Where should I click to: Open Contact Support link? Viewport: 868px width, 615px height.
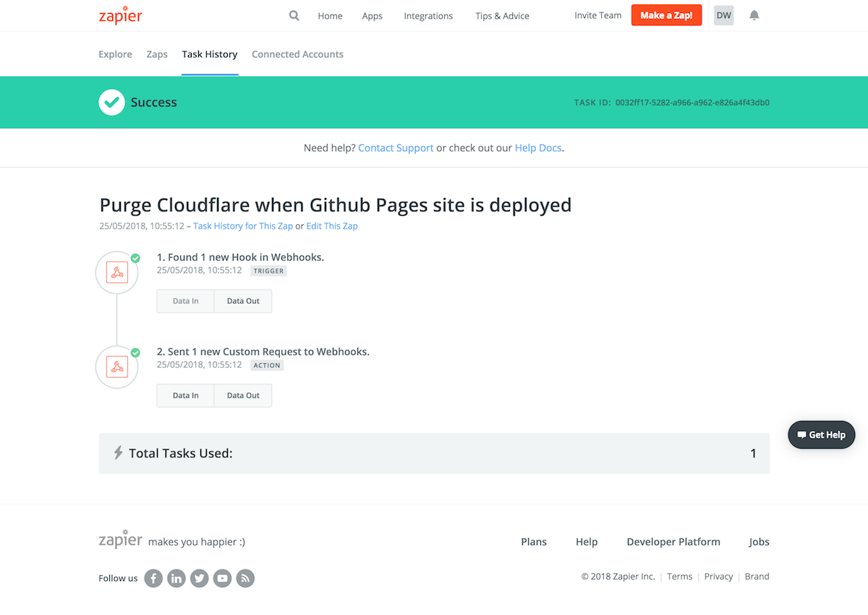[396, 148]
